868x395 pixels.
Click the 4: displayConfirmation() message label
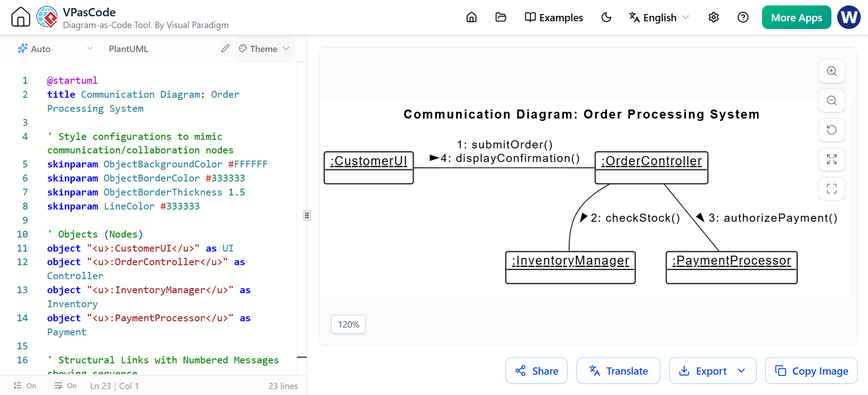510,158
